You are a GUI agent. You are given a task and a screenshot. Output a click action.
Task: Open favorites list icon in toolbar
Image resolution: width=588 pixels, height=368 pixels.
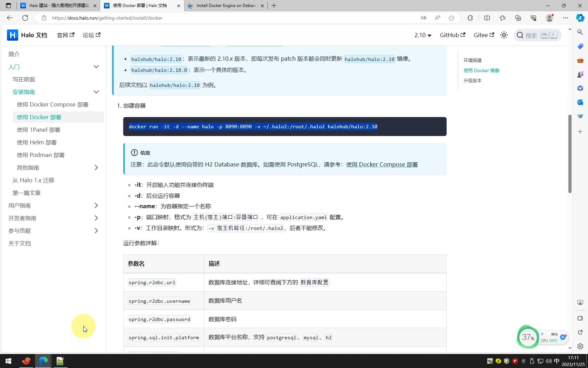pos(503,18)
